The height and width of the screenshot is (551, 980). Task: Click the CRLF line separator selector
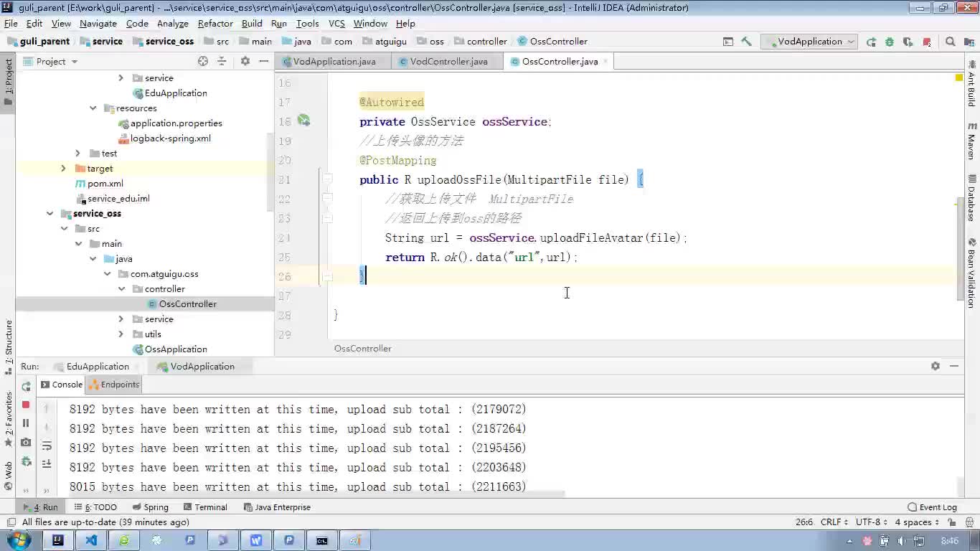834,522
